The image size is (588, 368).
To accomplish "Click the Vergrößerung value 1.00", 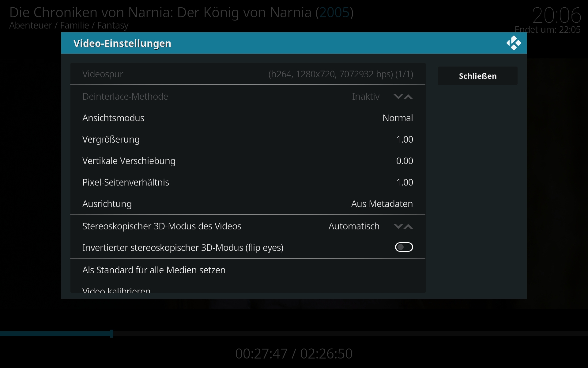I will click(405, 139).
